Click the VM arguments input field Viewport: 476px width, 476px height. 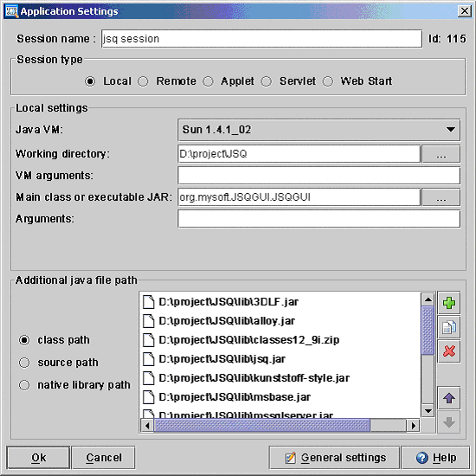318,176
